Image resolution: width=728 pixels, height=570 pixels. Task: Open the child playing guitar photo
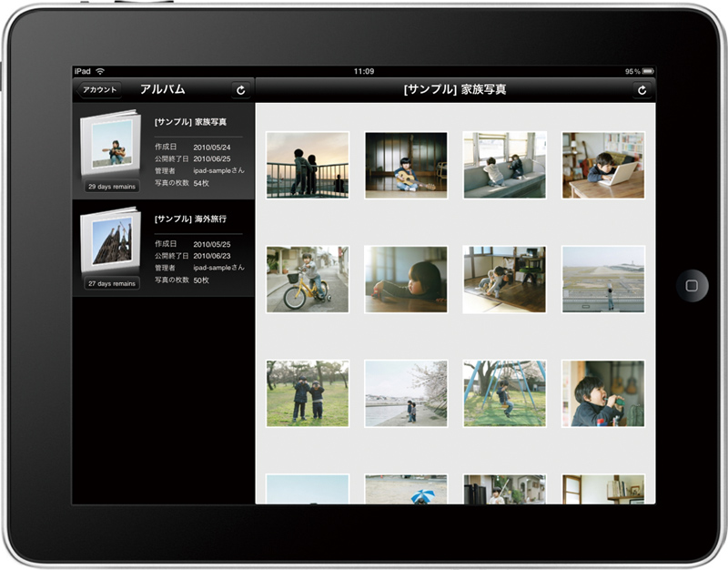[406, 166]
